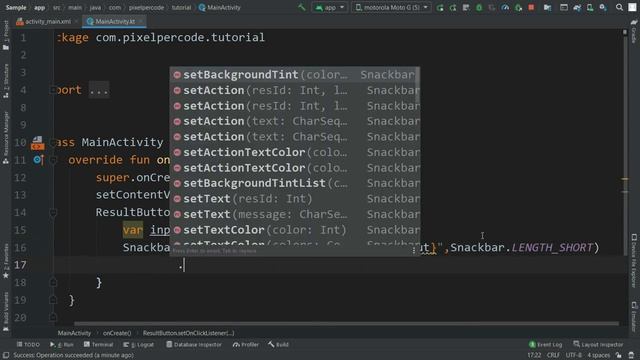Choose setText(message: CharSe… completion

(294, 214)
